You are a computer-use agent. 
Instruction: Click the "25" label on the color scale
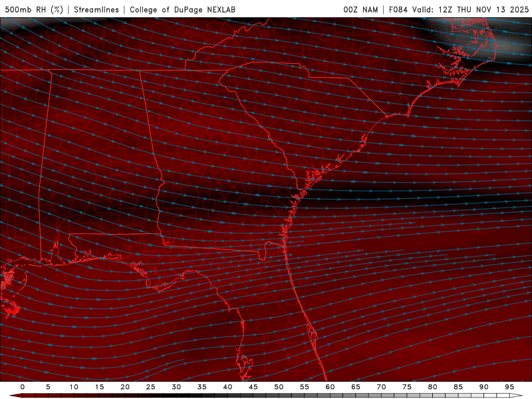coord(151,387)
